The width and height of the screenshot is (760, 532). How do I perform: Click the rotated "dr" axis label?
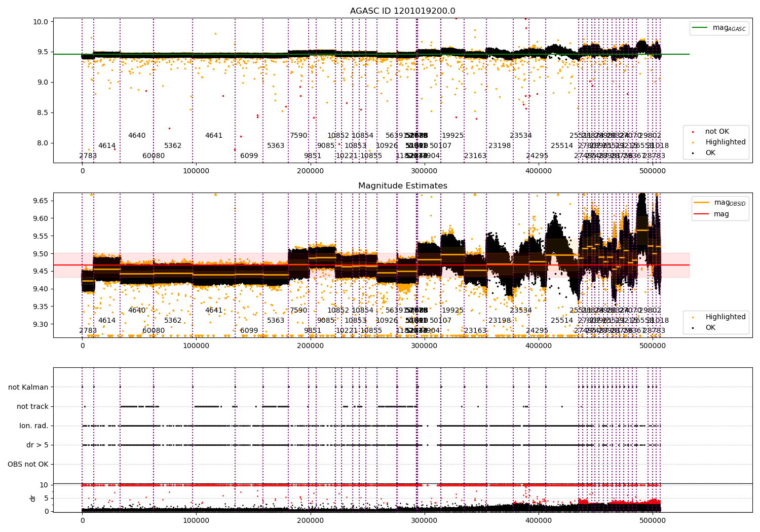click(33, 498)
